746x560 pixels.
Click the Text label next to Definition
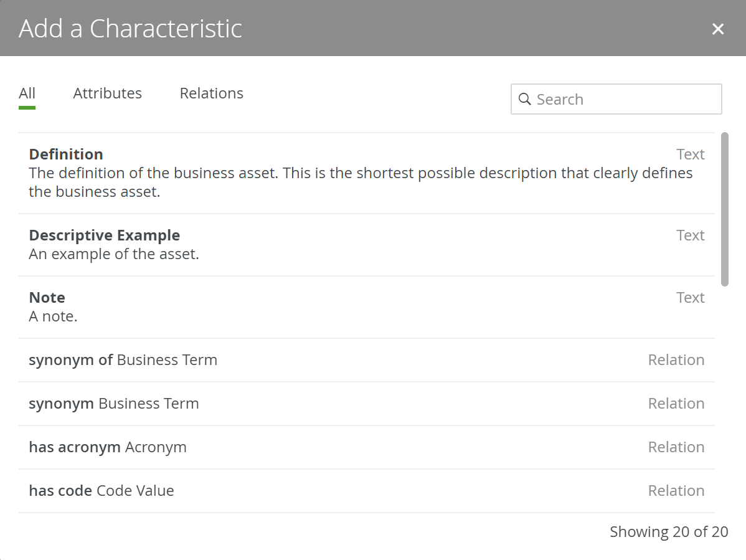pyautogui.click(x=691, y=154)
